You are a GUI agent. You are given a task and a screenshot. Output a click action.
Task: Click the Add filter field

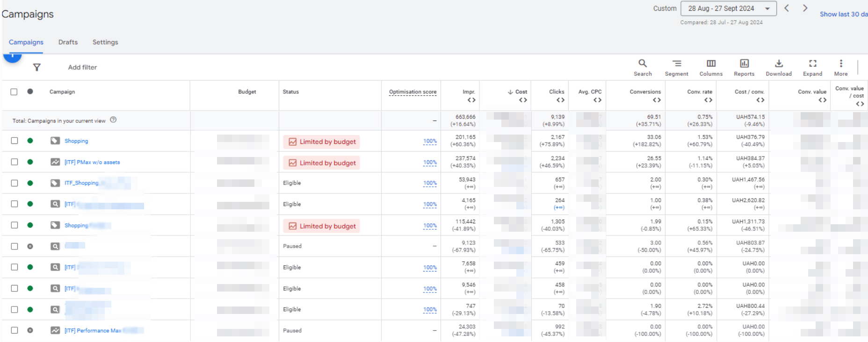pyautogui.click(x=82, y=67)
